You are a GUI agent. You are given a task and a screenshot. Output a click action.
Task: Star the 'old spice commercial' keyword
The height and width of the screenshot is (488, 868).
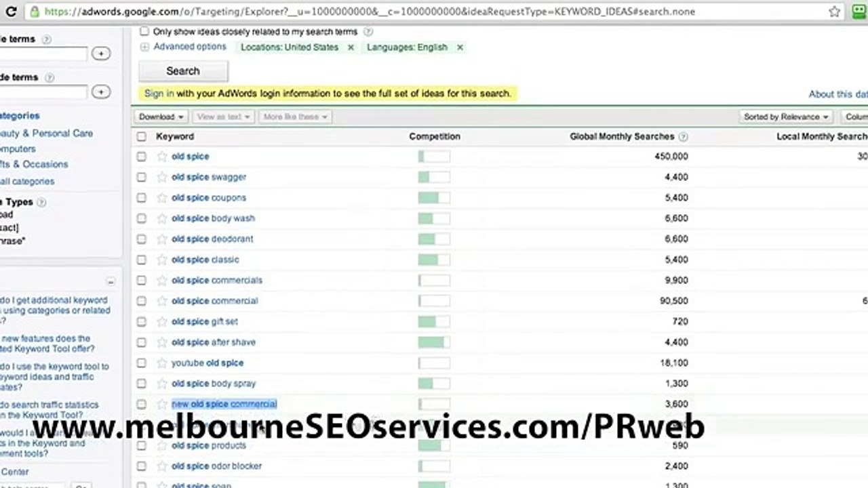click(162, 301)
